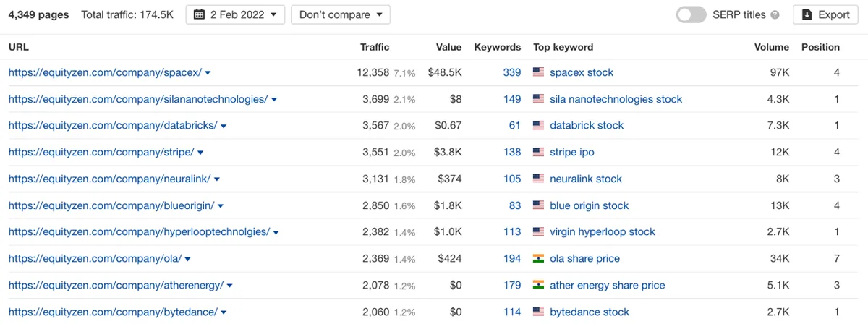Open the equityzen.com/company/atherenergy/ link
The width and height of the screenshot is (868, 324).
(116, 285)
